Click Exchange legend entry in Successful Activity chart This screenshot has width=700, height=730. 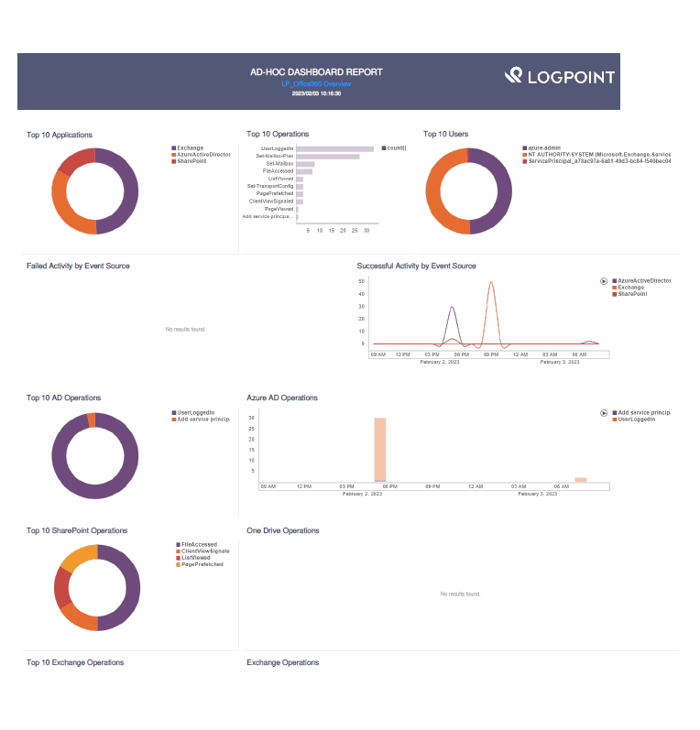629,288
